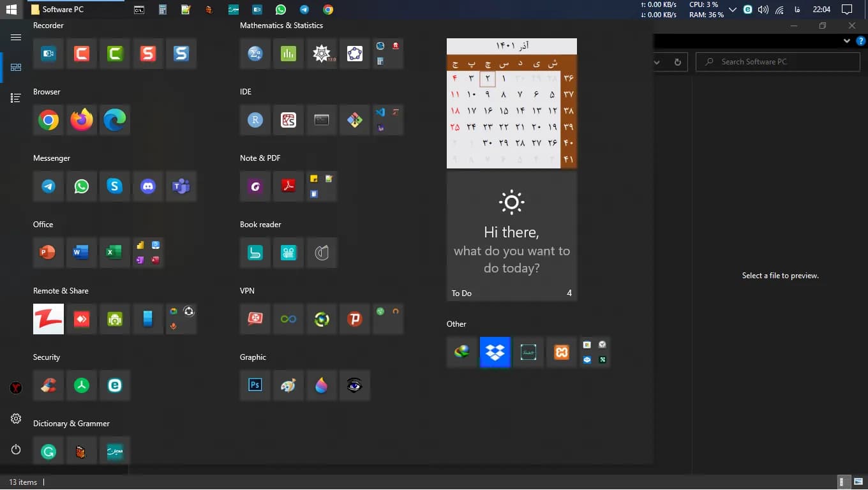Open the Telegram tile in Messenger group
The image size is (868, 490).
(49, 186)
